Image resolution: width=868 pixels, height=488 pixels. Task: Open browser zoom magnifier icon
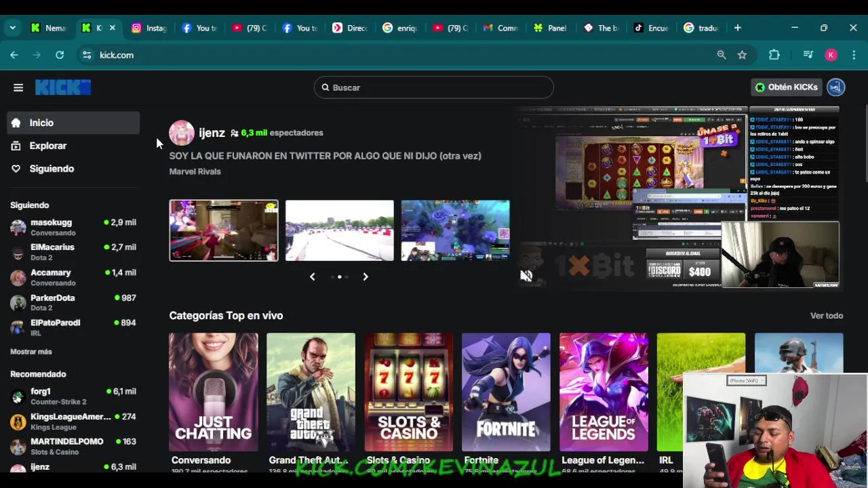click(x=722, y=55)
